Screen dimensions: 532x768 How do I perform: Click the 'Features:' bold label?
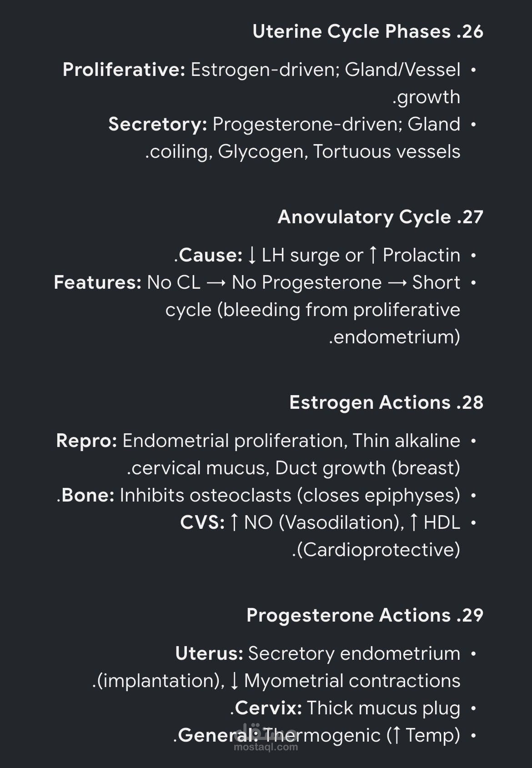tap(98, 282)
